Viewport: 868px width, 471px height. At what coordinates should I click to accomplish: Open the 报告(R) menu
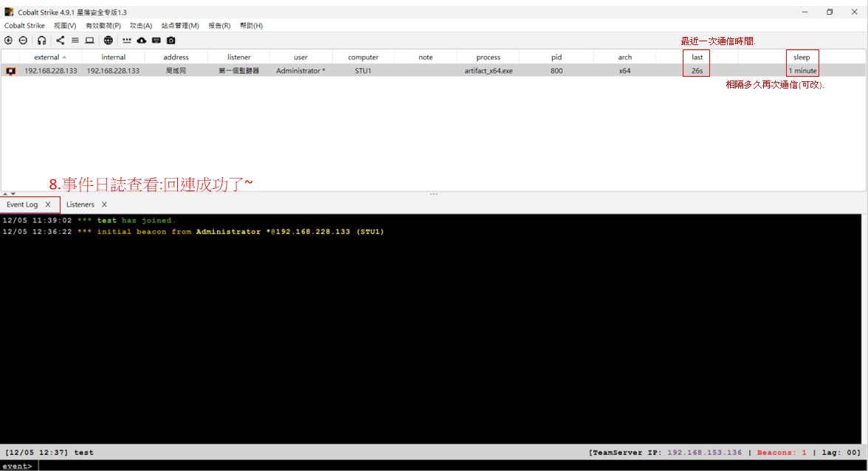point(219,25)
